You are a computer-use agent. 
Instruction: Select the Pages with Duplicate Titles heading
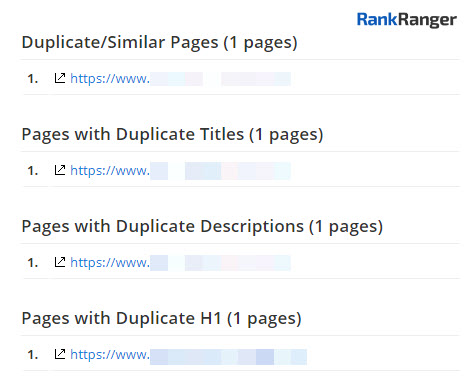[x=172, y=135]
